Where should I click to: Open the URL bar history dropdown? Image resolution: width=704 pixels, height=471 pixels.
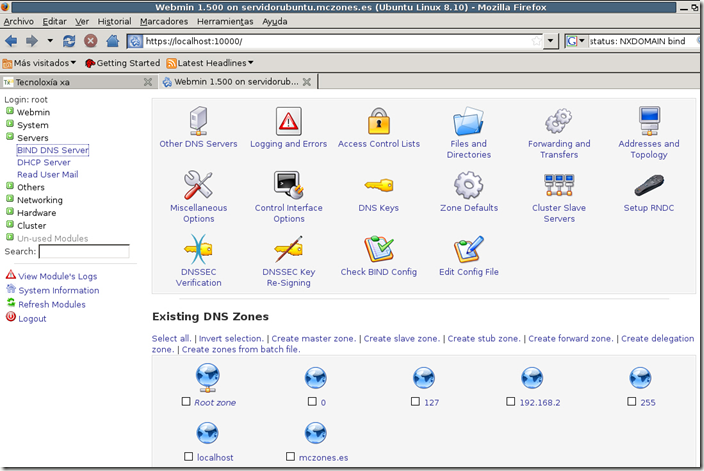(550, 41)
